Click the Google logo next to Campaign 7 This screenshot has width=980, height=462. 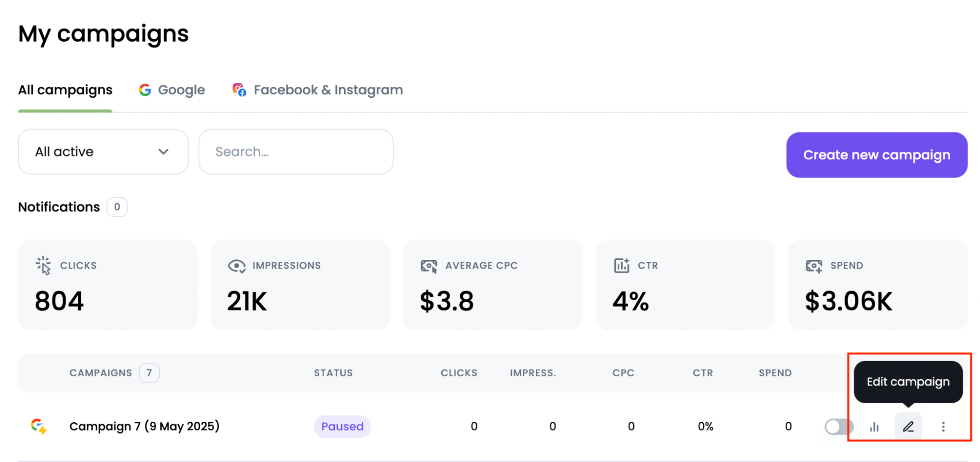pyautogui.click(x=38, y=426)
